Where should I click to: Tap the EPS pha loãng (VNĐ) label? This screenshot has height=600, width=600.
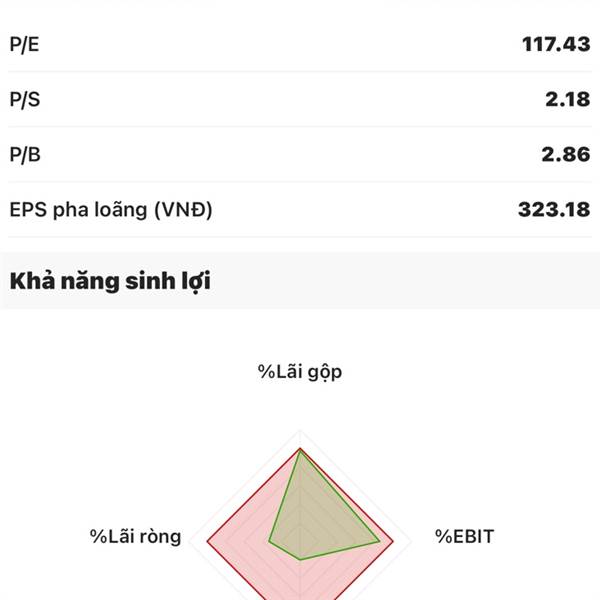(111, 210)
